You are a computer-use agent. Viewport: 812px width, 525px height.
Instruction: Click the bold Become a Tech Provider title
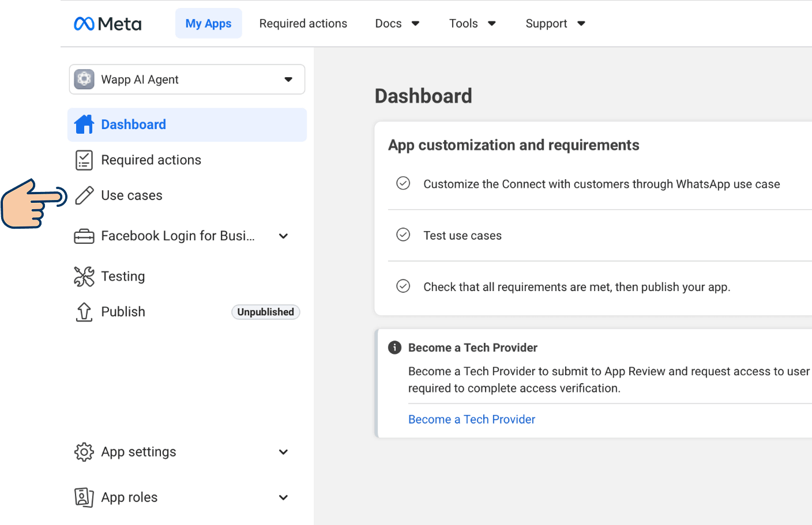click(x=473, y=348)
